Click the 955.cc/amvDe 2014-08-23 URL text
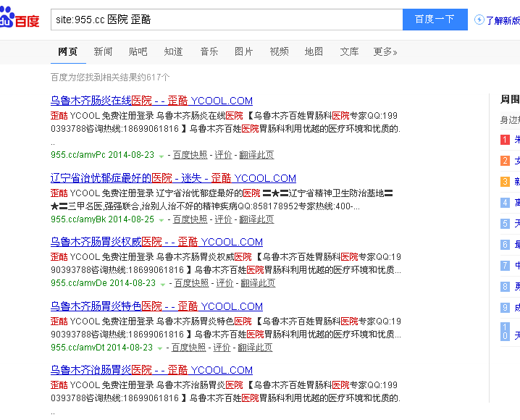 coord(103,282)
